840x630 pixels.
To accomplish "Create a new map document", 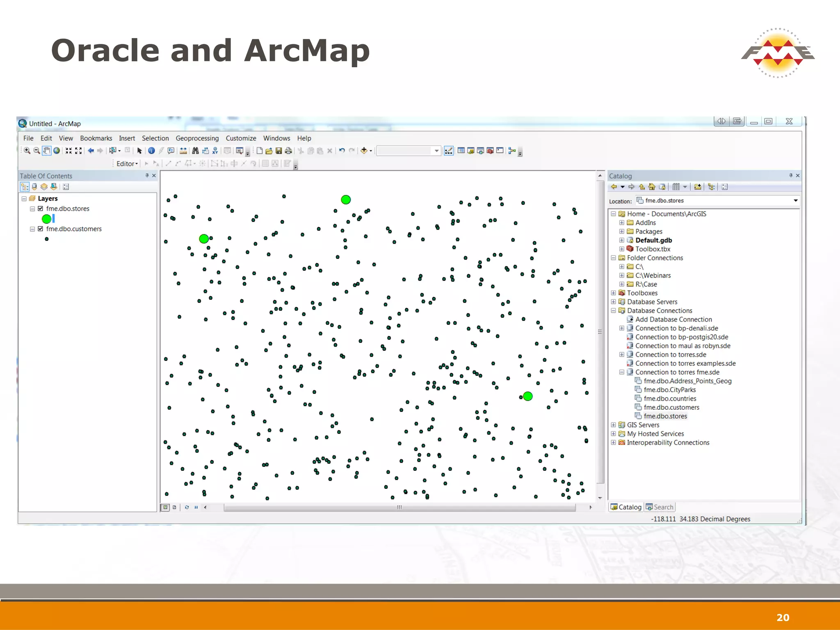I will pos(259,151).
